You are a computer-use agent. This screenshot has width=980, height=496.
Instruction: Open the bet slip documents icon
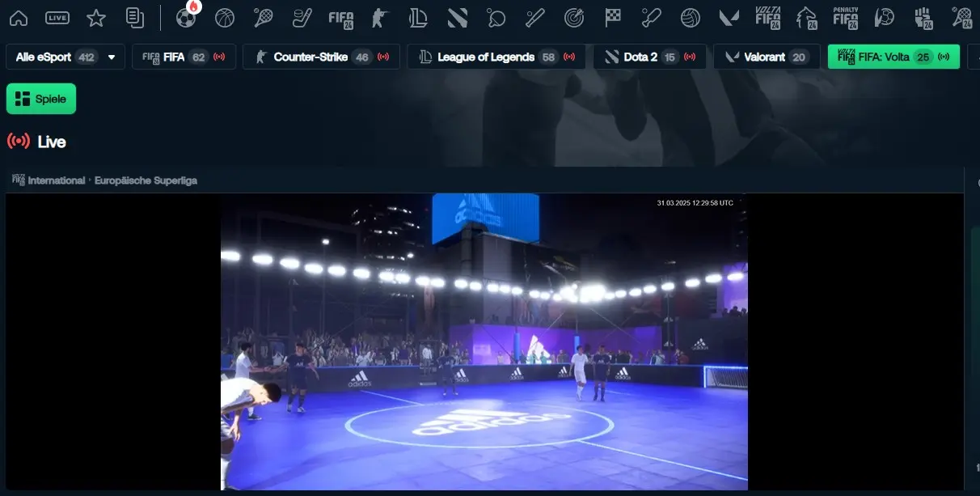pos(135,17)
